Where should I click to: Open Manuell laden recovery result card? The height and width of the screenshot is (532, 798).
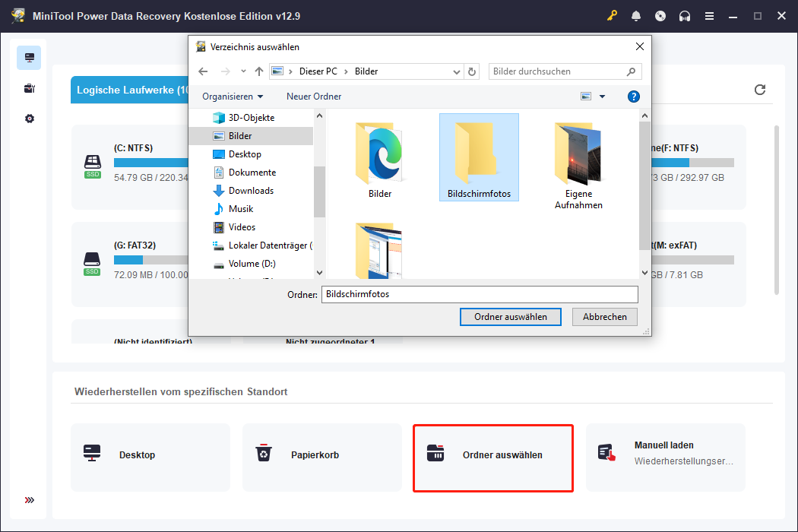(665, 458)
